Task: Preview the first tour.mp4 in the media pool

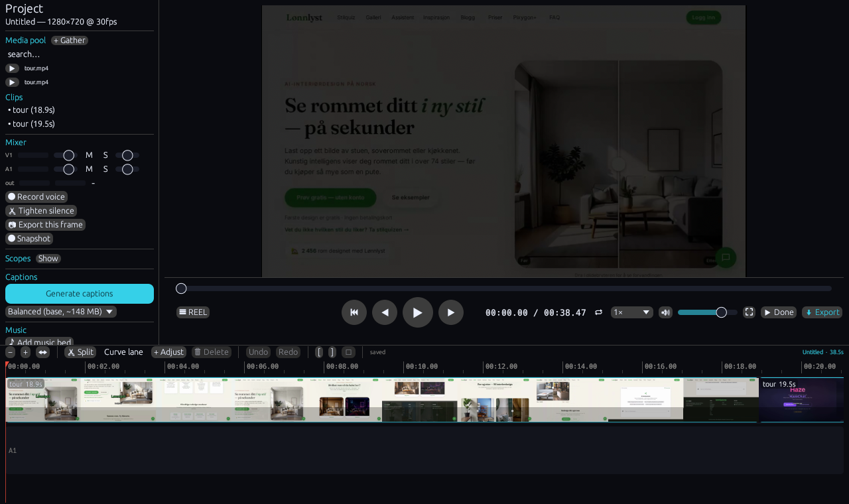Action: coord(12,68)
